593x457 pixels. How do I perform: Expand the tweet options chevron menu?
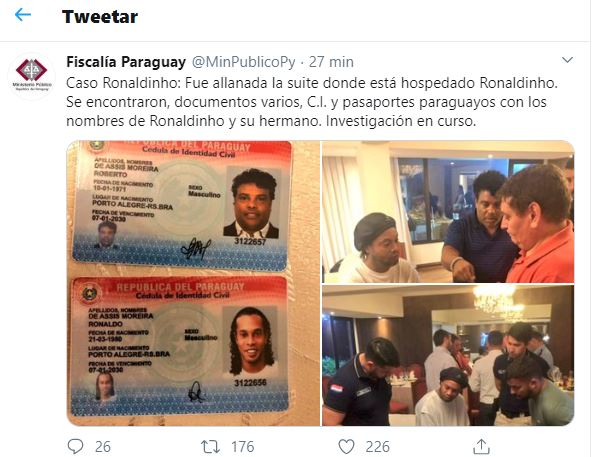click(x=567, y=60)
